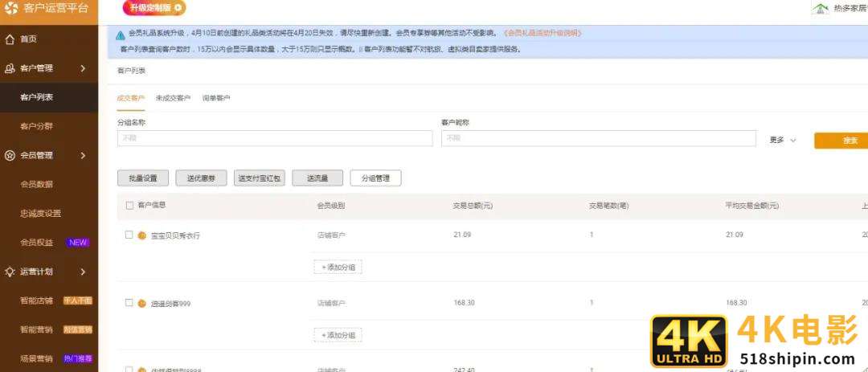The height and width of the screenshot is (372, 868).
Task: Open 客户分群 in the sidebar
Action: click(x=36, y=126)
